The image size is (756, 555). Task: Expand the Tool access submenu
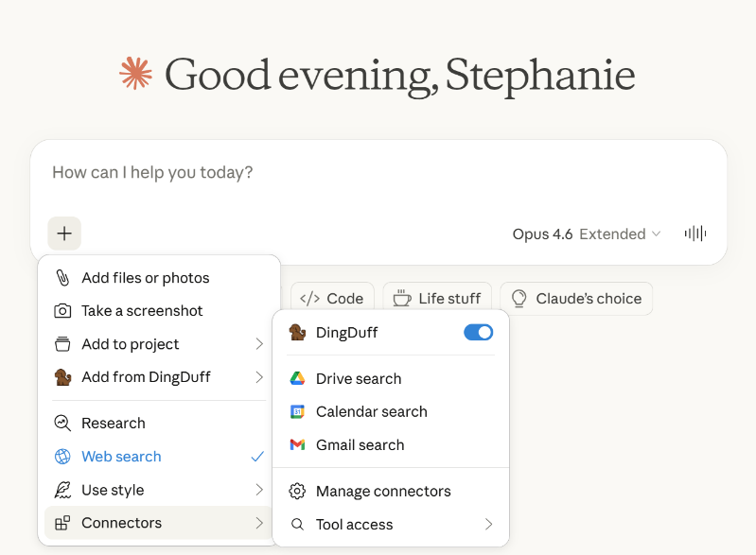click(x=390, y=524)
